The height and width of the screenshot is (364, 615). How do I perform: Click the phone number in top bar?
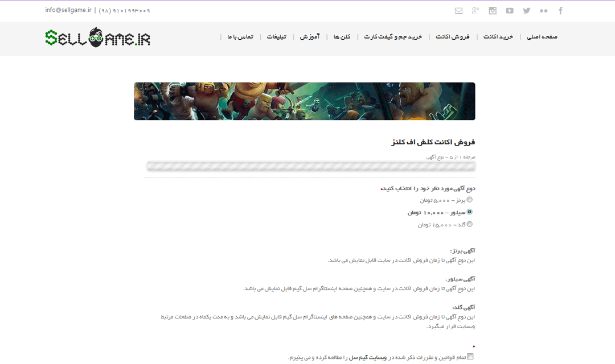[124, 11]
